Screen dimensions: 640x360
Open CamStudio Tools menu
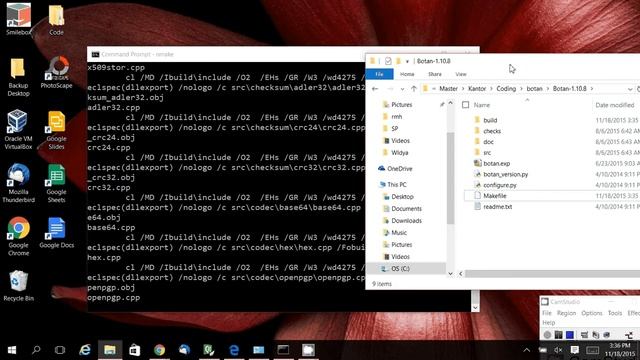point(615,313)
